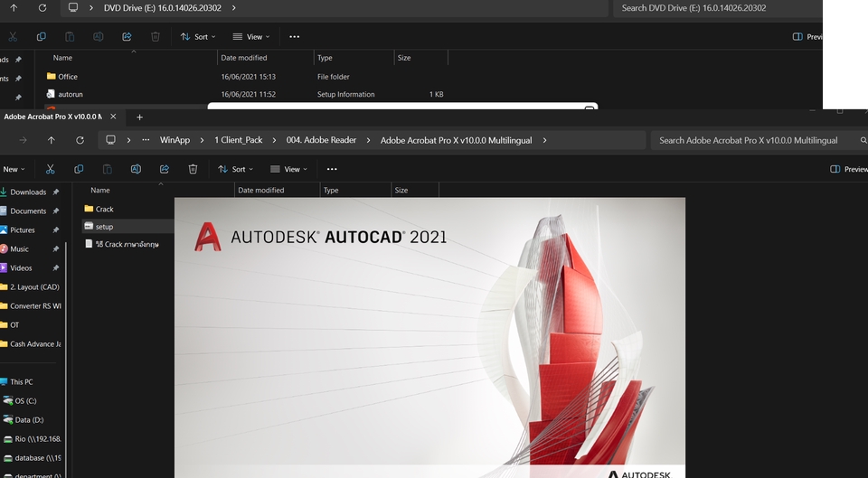Switch to Adobe Acrobat Pro X tab
Screen dimensions: 868x478
[x=52, y=117]
